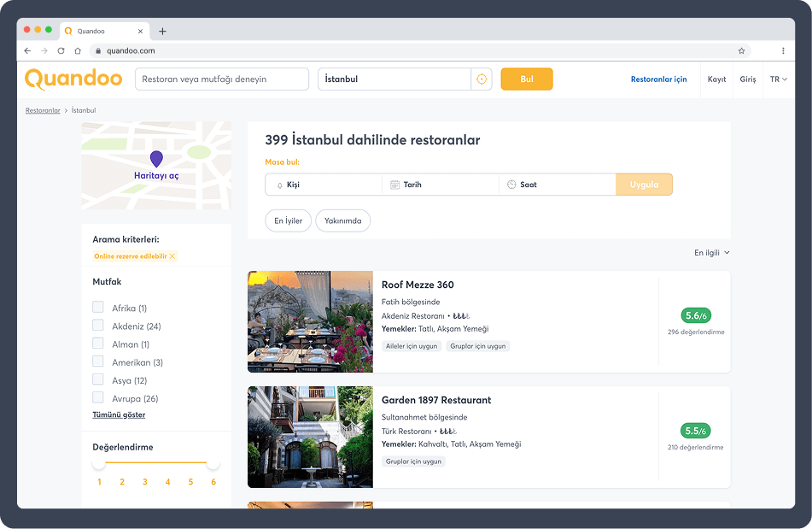Click the right handle of Değerlendirme slider
812x529 pixels.
pos(213,463)
